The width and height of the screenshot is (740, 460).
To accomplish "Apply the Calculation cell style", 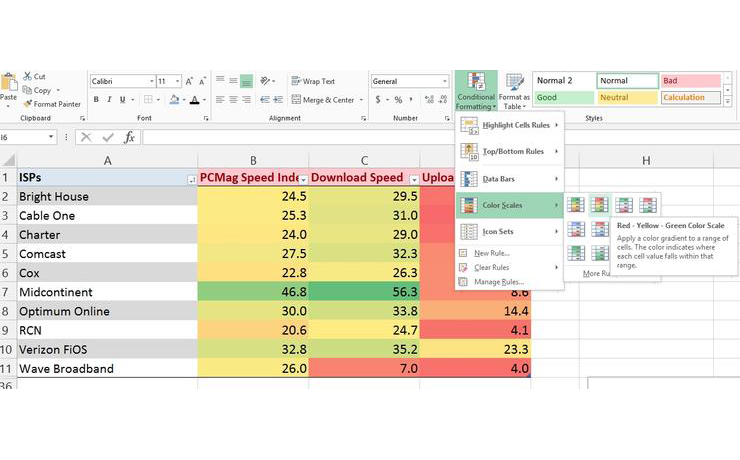I will (x=690, y=98).
